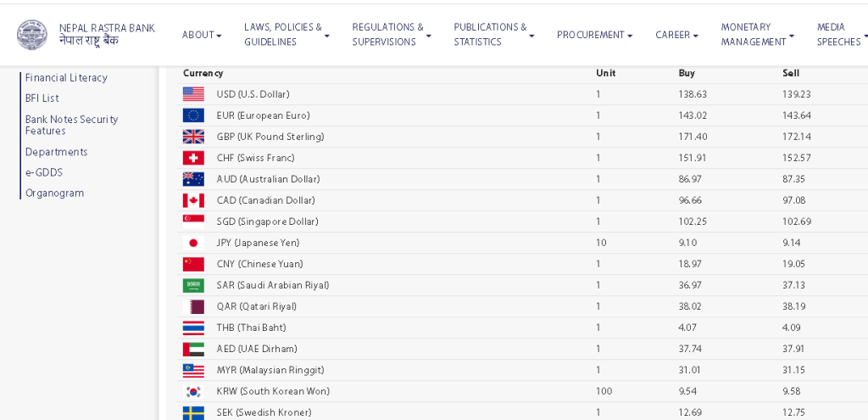Open Bank Notes Security Features link
The image size is (868, 420).
(71, 125)
